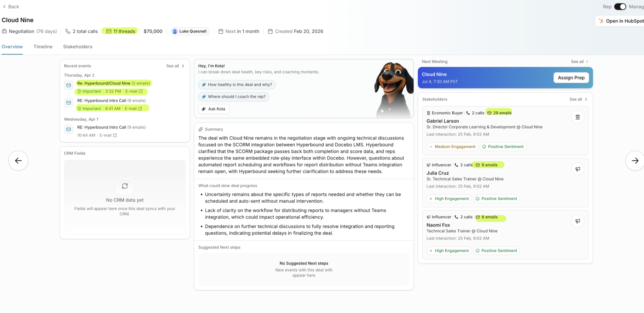Click Gabriel Larson's Medium Engagement tag
Viewport: 644px width, 313px height.
[452, 147]
